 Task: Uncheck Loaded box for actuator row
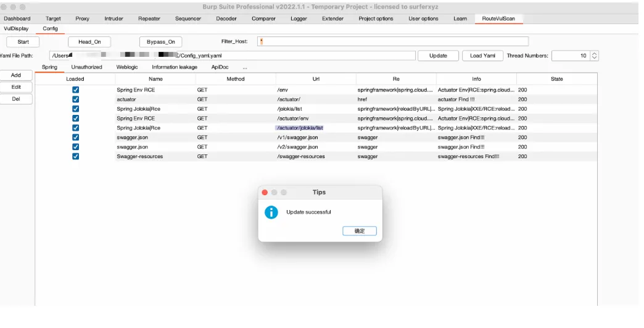coord(76,99)
